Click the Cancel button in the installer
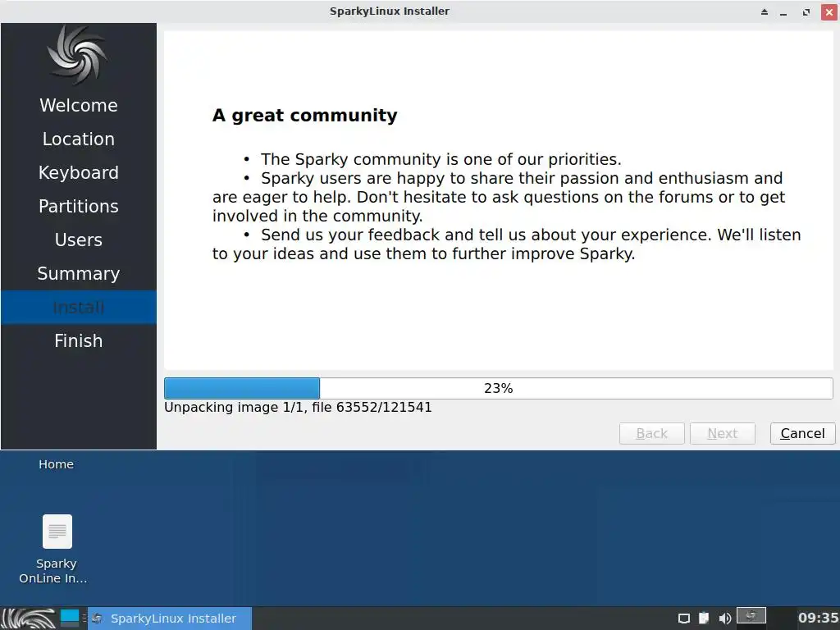 [x=802, y=433]
